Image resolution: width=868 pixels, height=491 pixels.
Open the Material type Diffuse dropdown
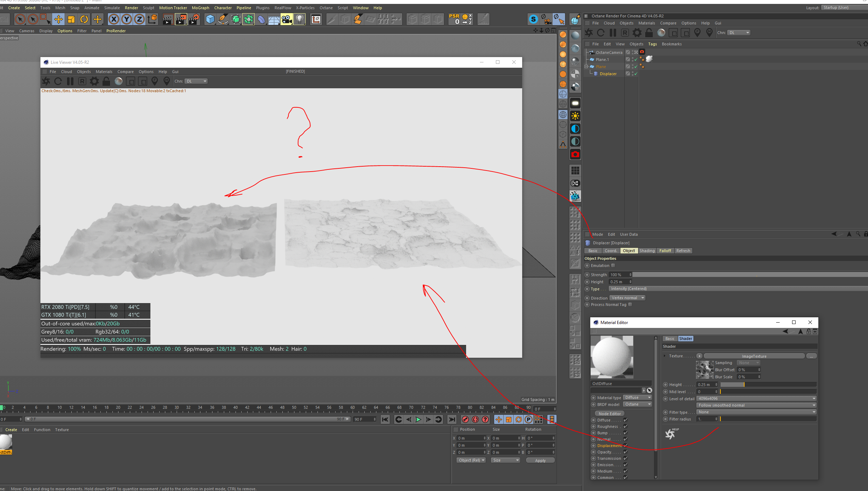[638, 397]
